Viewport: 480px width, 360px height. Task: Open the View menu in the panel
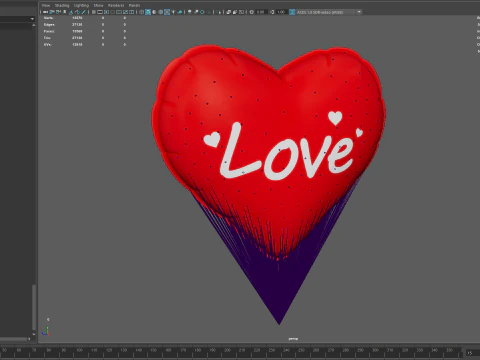pos(46,5)
